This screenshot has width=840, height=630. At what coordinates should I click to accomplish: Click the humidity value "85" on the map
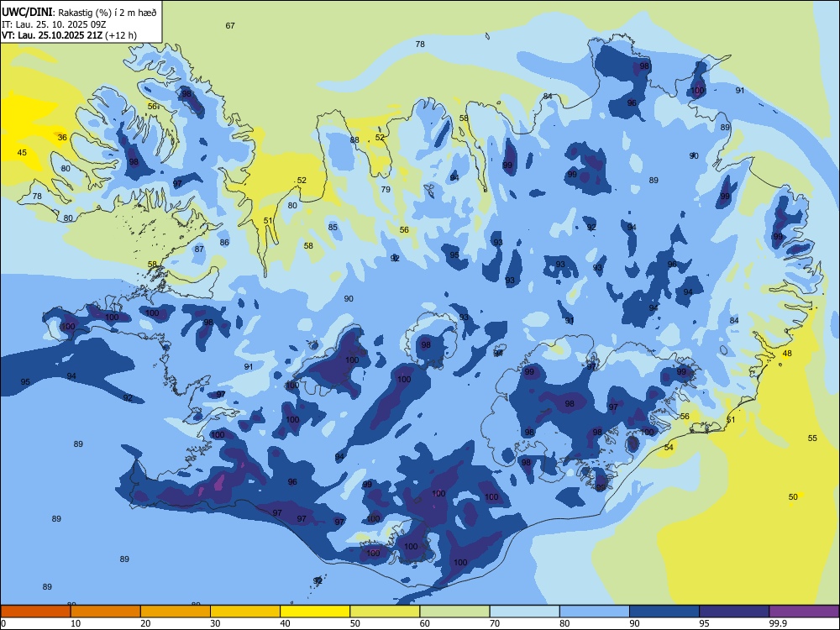coord(333,227)
